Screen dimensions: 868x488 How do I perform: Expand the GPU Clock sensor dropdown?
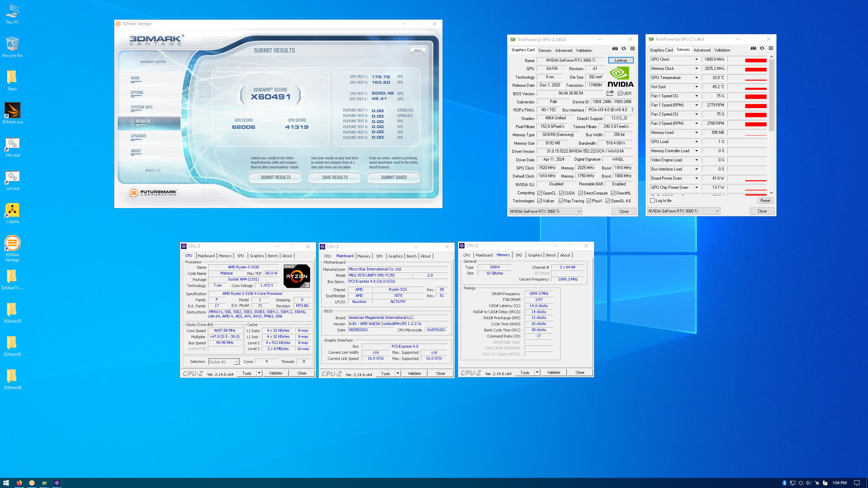pos(696,59)
